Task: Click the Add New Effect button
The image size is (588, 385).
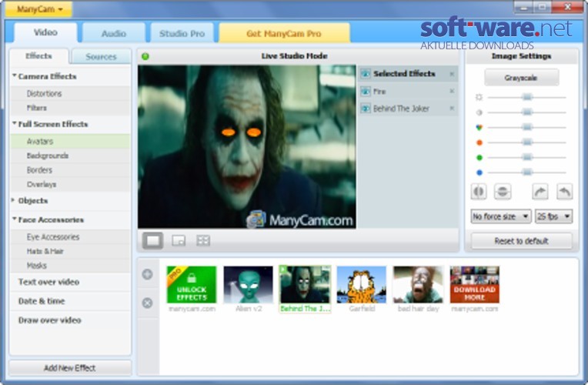Action: tap(70, 368)
